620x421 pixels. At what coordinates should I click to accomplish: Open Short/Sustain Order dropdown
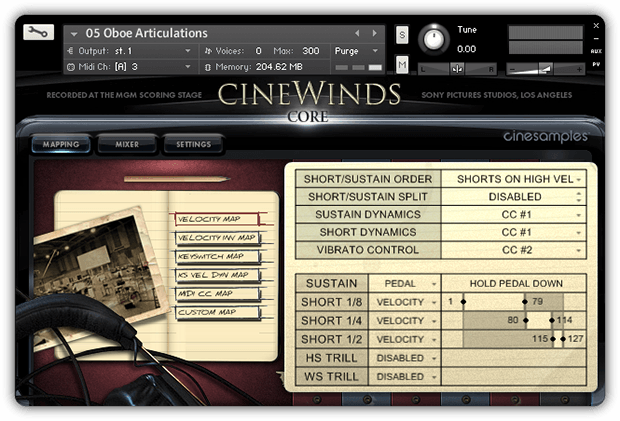(x=514, y=179)
